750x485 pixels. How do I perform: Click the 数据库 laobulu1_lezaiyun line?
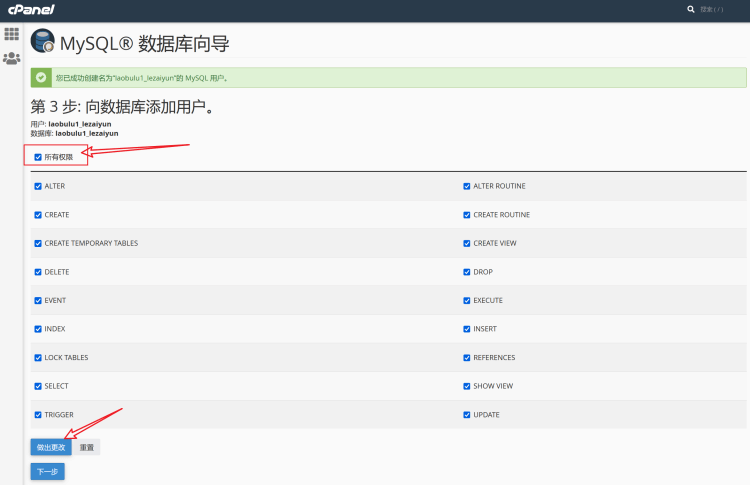[x=74, y=133]
